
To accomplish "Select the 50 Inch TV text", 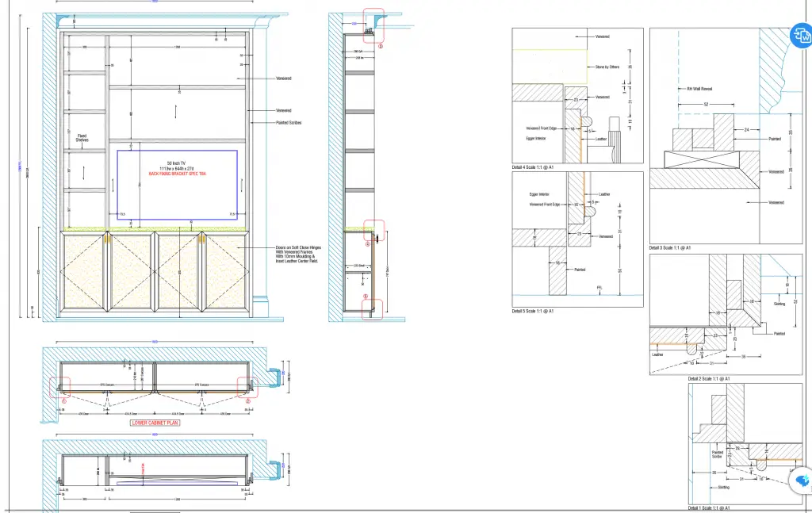I will click(x=176, y=163).
